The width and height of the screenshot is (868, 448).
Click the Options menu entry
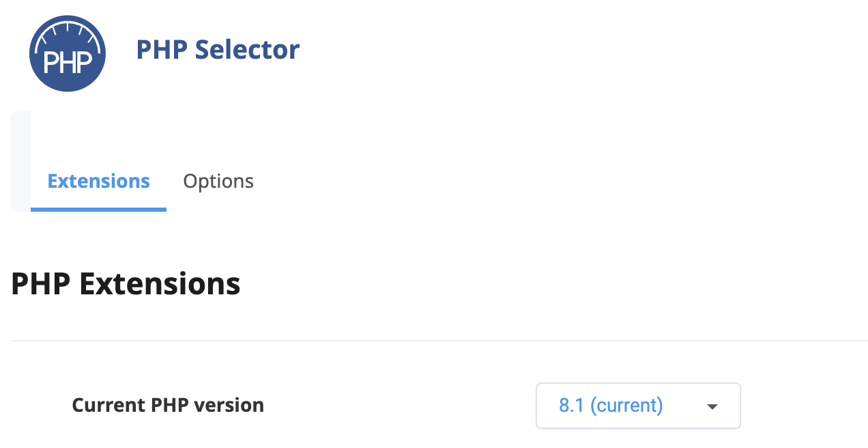pos(218,181)
